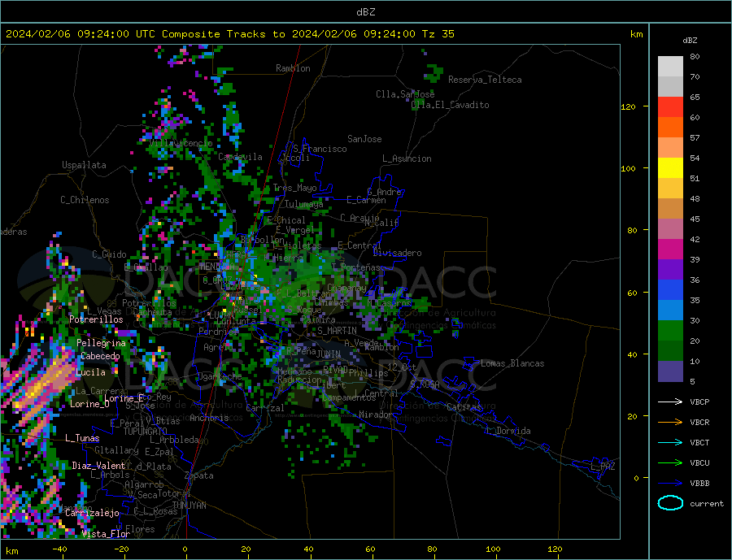Click the dBZ title at top
The height and width of the screenshot is (560, 732).
[365, 12]
